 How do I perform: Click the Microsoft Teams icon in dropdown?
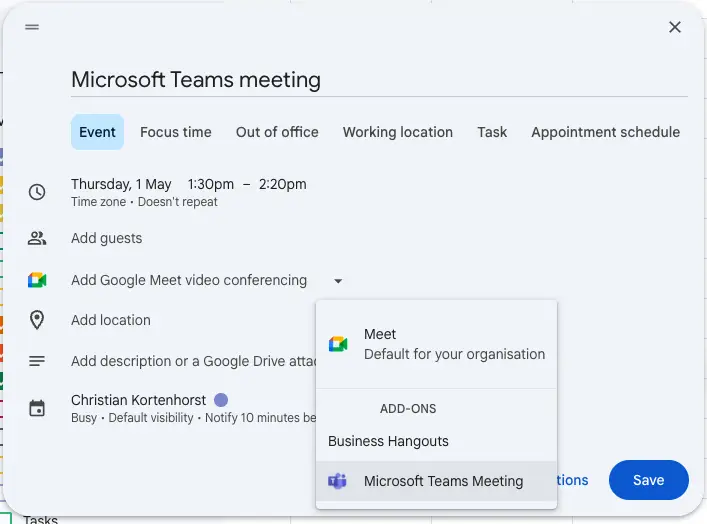(x=338, y=481)
